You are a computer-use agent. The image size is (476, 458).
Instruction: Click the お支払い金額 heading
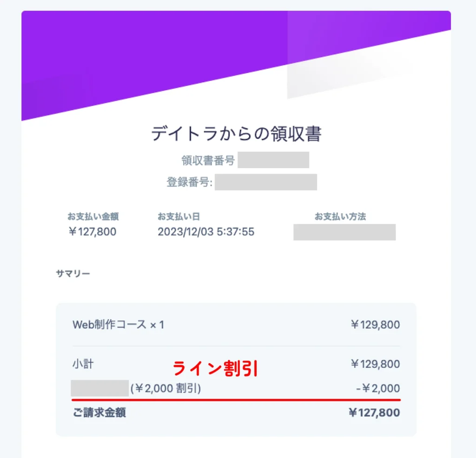coord(93,216)
